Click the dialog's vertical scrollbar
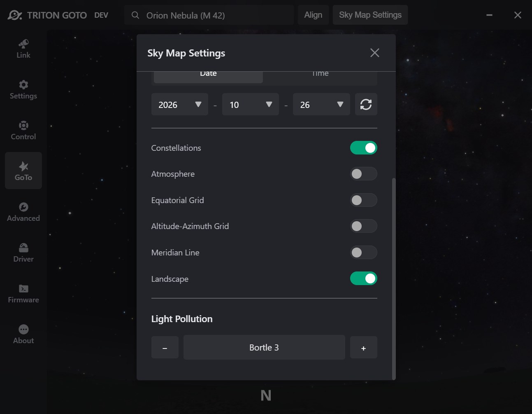The height and width of the screenshot is (414, 532). pos(394,278)
